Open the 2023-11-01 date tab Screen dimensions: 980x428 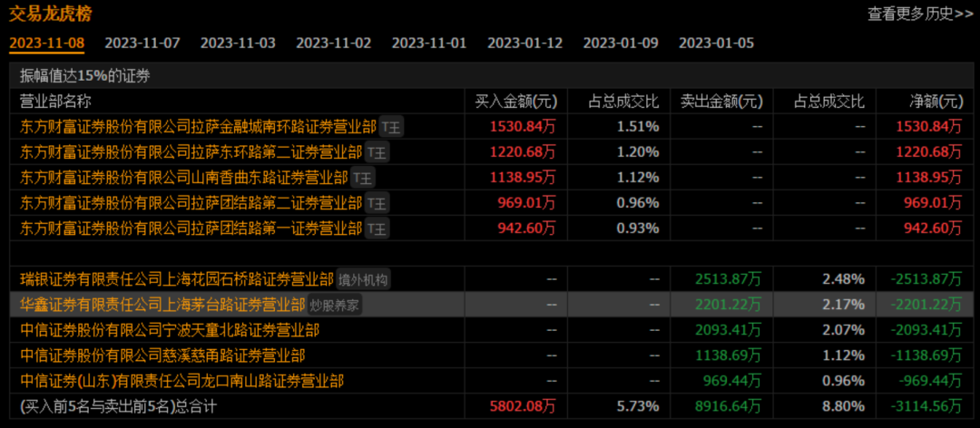(428, 44)
